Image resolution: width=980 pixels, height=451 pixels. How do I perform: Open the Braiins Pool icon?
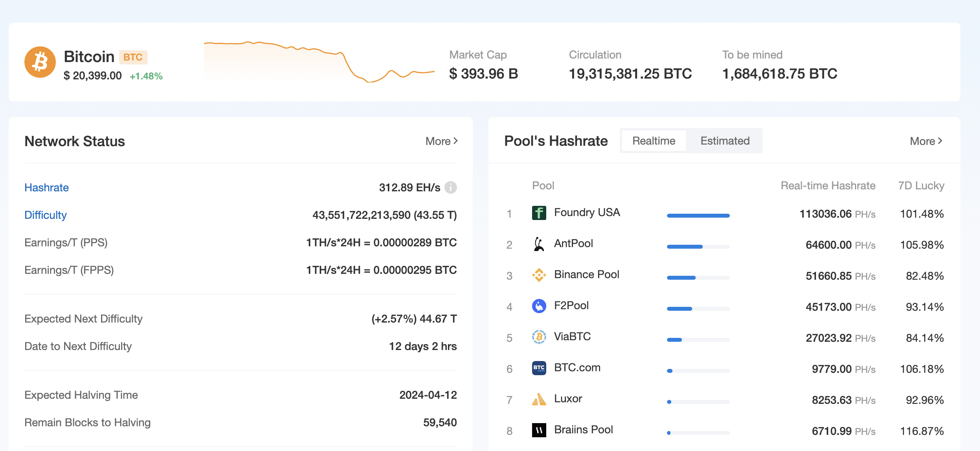click(x=539, y=430)
